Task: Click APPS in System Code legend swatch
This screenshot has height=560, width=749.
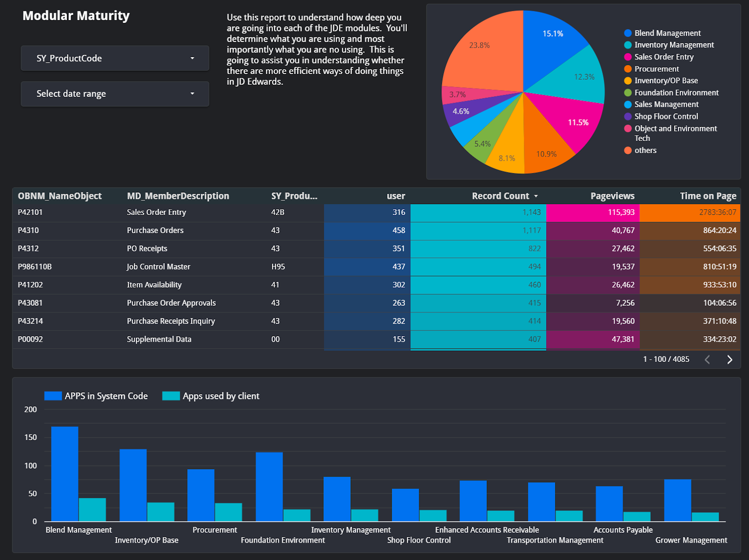Action: pyautogui.click(x=53, y=396)
